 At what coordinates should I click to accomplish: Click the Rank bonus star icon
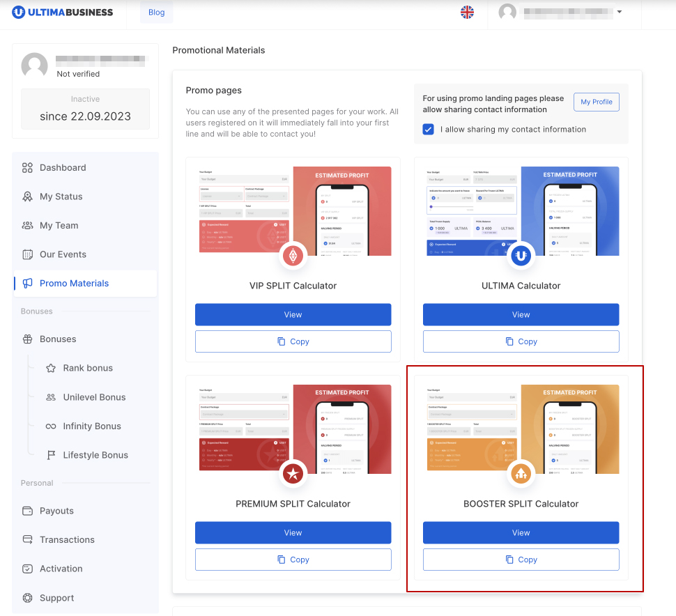coord(51,368)
